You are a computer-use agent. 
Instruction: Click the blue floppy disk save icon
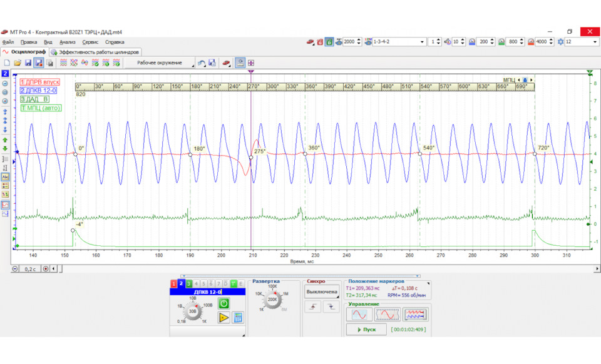(28, 63)
